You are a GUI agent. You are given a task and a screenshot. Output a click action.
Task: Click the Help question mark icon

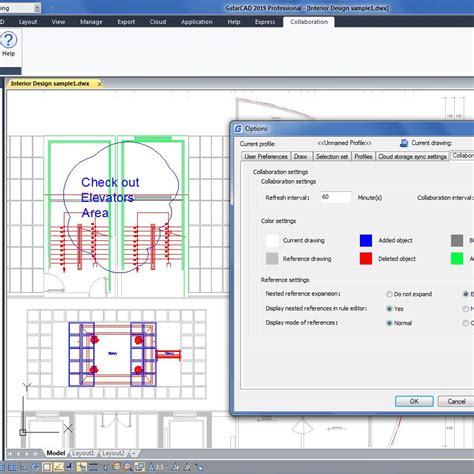click(9, 40)
